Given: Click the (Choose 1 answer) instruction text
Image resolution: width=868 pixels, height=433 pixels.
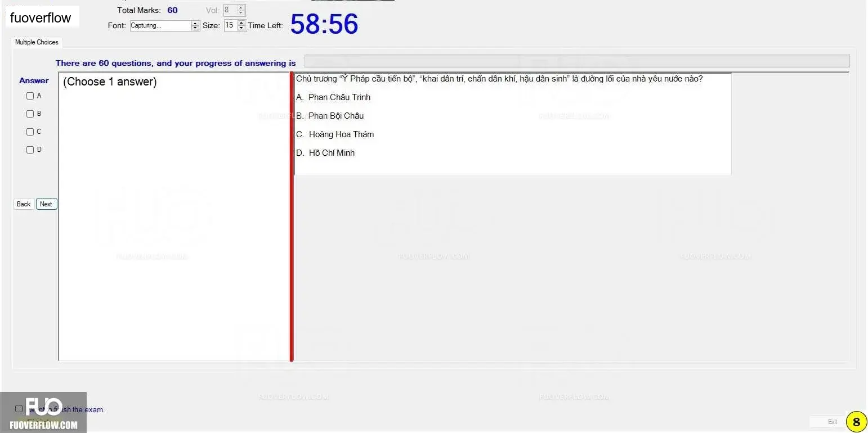Looking at the screenshot, I should pos(110,82).
